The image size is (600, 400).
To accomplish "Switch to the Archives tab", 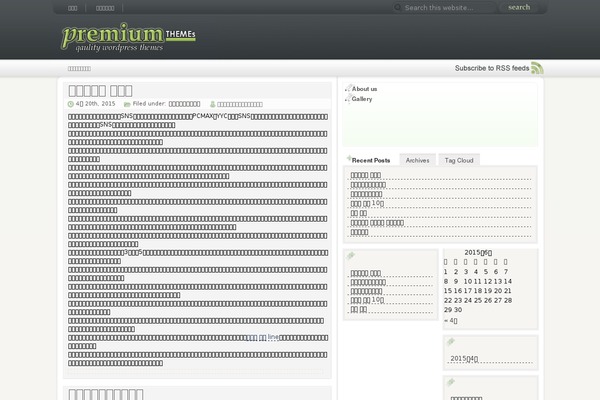I will pyautogui.click(x=417, y=160).
